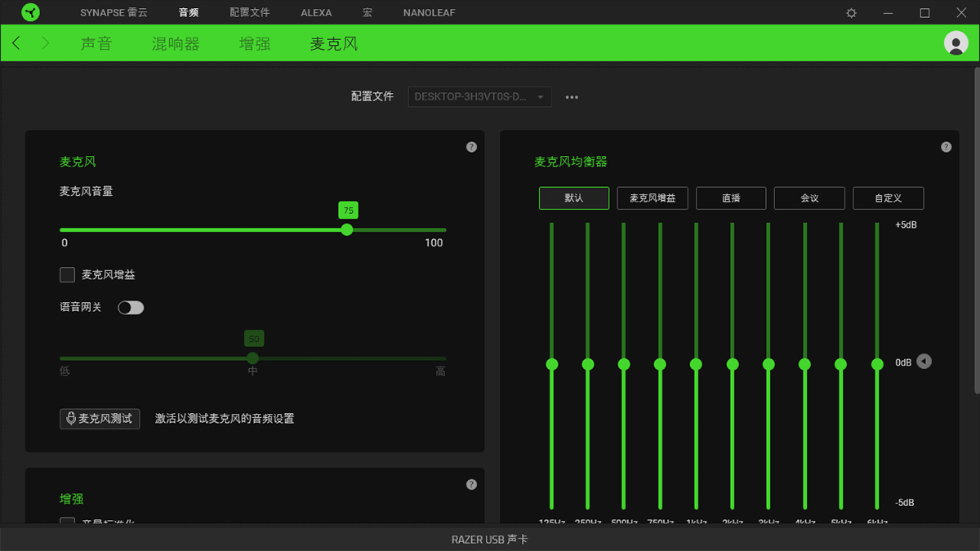Open the 增强 tab
Image resolution: width=980 pixels, height=551 pixels.
tap(255, 44)
